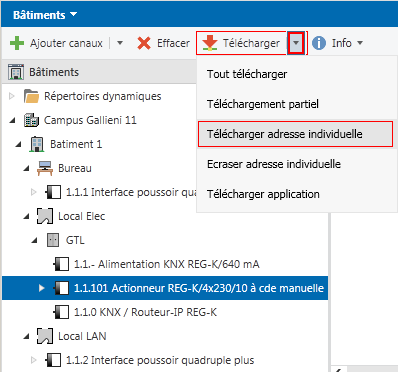The width and height of the screenshot is (398, 372).
Task: Click the 1.1.1 Interface poussoir device icon
Action: [53, 192]
